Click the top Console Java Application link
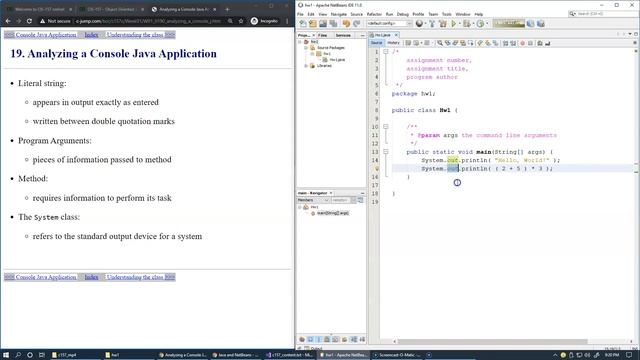640x360 pixels. pos(46,35)
